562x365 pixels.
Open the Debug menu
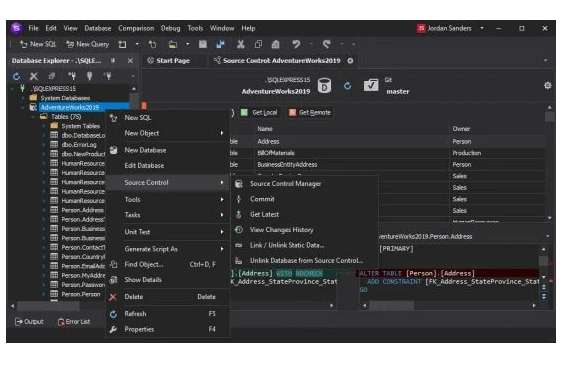click(170, 28)
